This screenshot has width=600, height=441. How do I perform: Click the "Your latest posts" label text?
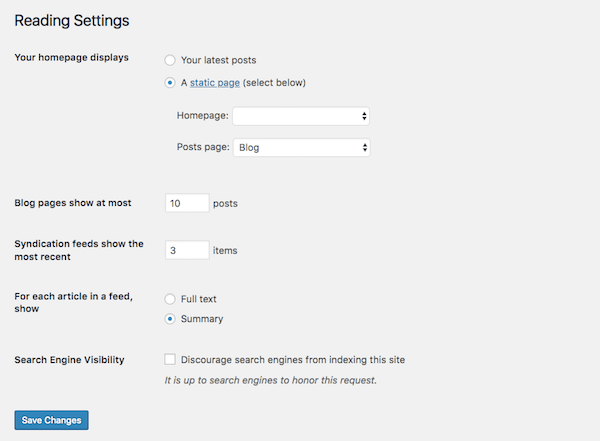[225, 61]
